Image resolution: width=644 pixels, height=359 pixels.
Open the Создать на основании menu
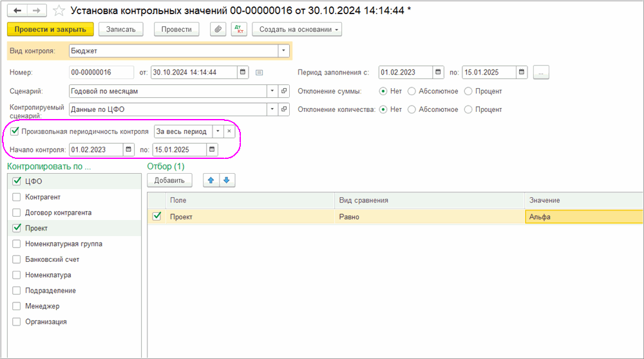pos(297,30)
